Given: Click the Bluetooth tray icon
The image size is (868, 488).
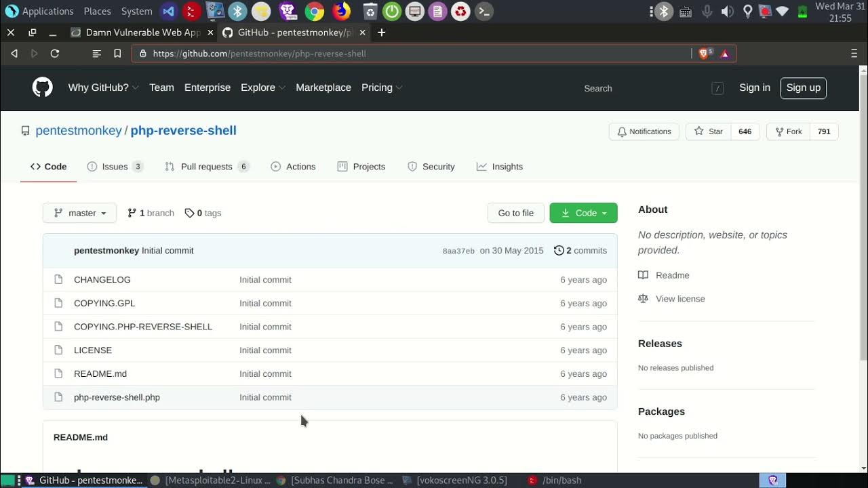Looking at the screenshot, I should [x=664, y=12].
